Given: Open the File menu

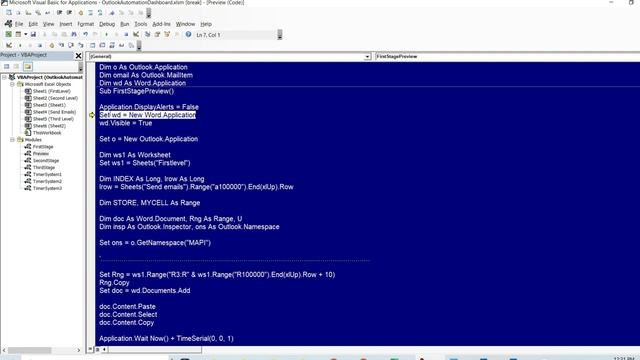Looking at the screenshot, I should 19,24.
